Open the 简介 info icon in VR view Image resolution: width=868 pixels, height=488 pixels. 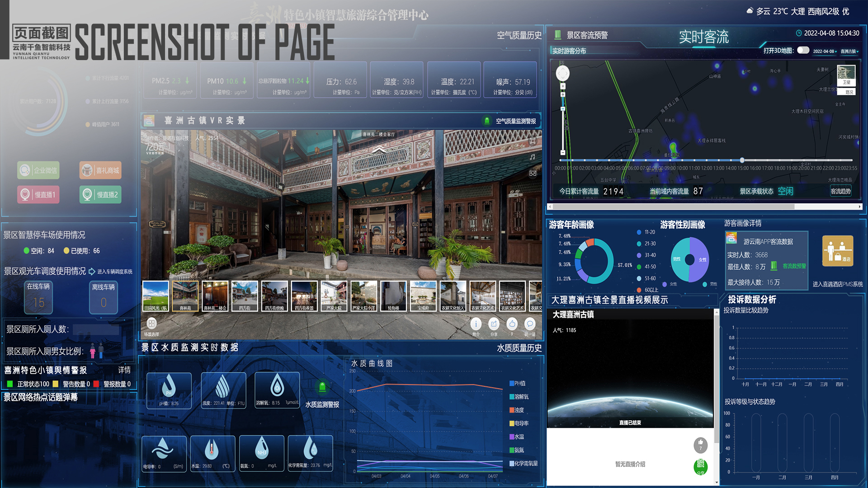pos(476,324)
